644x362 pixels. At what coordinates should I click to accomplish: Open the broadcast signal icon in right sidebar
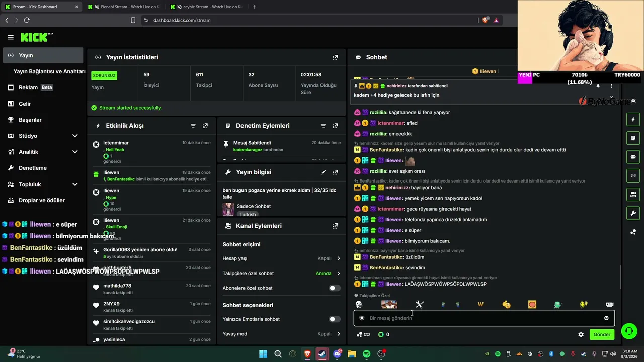pyautogui.click(x=633, y=175)
